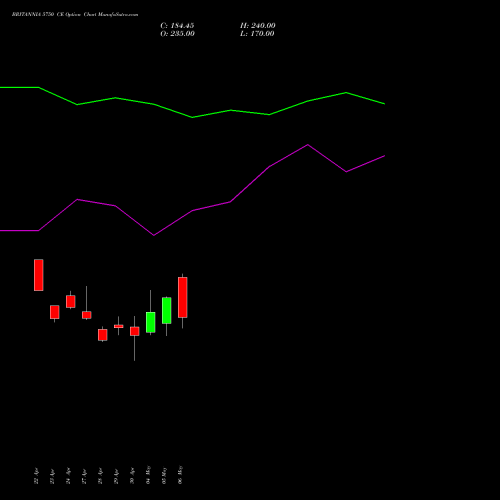500x500 pixels.
Task: Click the 05 May date label
Action: 164,475
